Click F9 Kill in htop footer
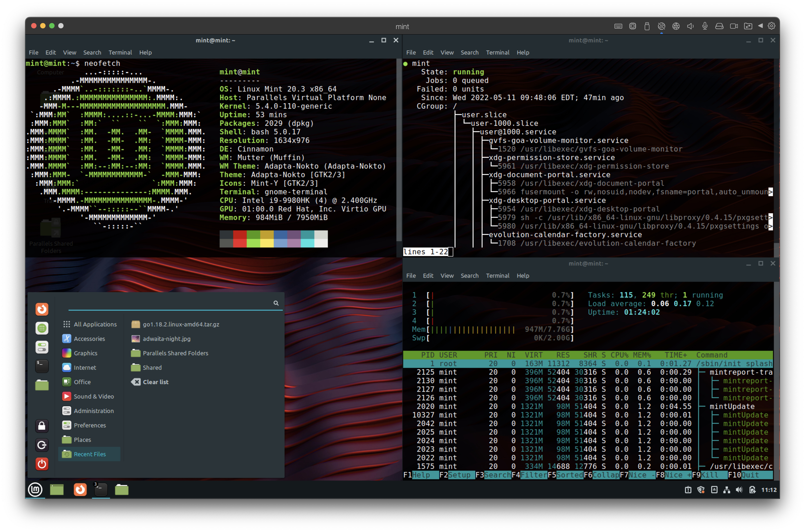The height and width of the screenshot is (532, 805). coord(710,475)
